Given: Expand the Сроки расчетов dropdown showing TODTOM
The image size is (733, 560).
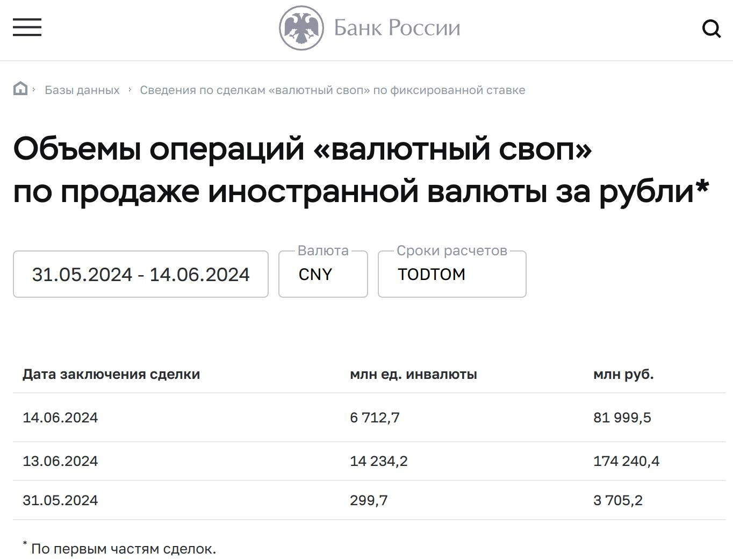Looking at the screenshot, I should coord(452,274).
